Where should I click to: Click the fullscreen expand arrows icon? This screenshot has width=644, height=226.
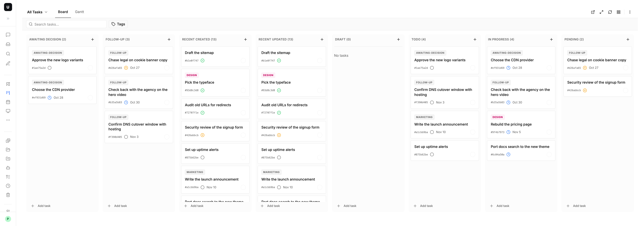601,12
